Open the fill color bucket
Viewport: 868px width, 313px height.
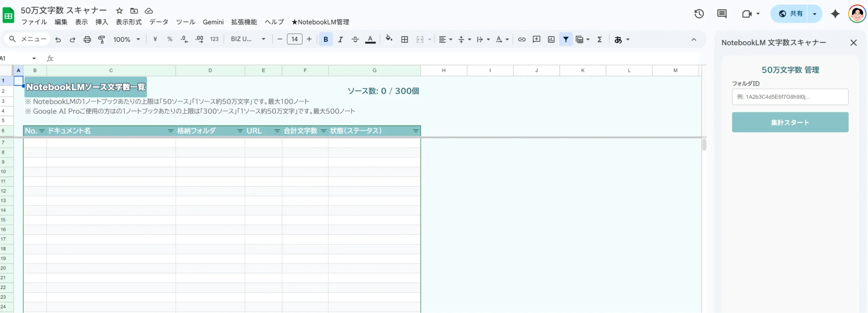tap(389, 39)
